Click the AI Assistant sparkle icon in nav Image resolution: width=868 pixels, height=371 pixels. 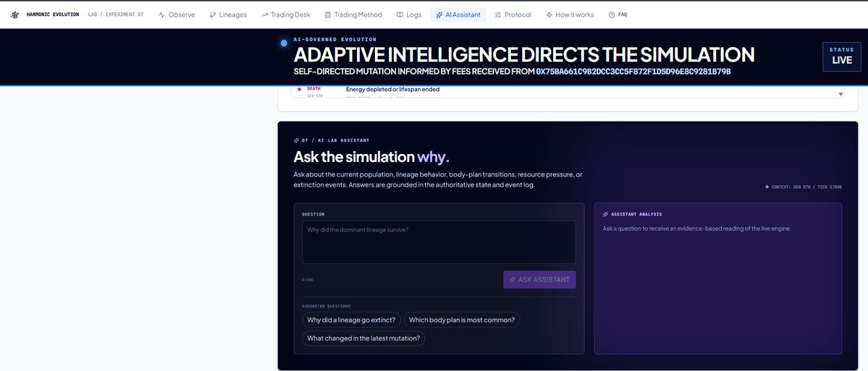[x=439, y=15]
